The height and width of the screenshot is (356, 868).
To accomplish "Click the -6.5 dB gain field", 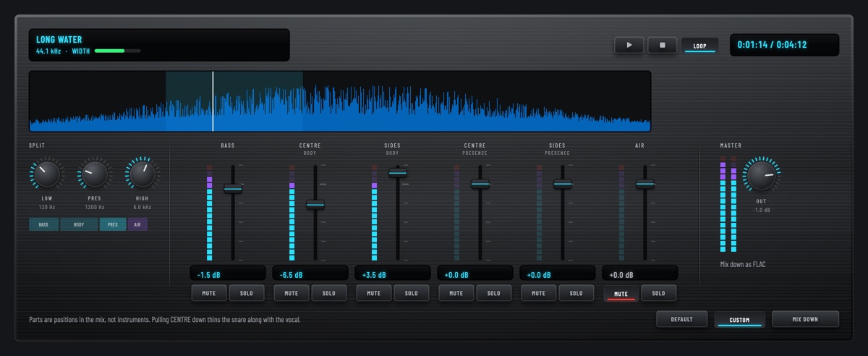I will (310, 274).
